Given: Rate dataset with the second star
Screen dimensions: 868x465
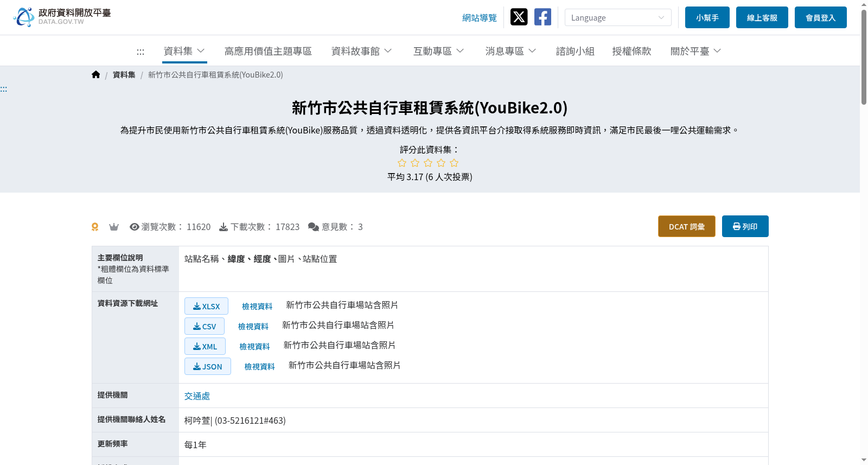Looking at the screenshot, I should (415, 163).
